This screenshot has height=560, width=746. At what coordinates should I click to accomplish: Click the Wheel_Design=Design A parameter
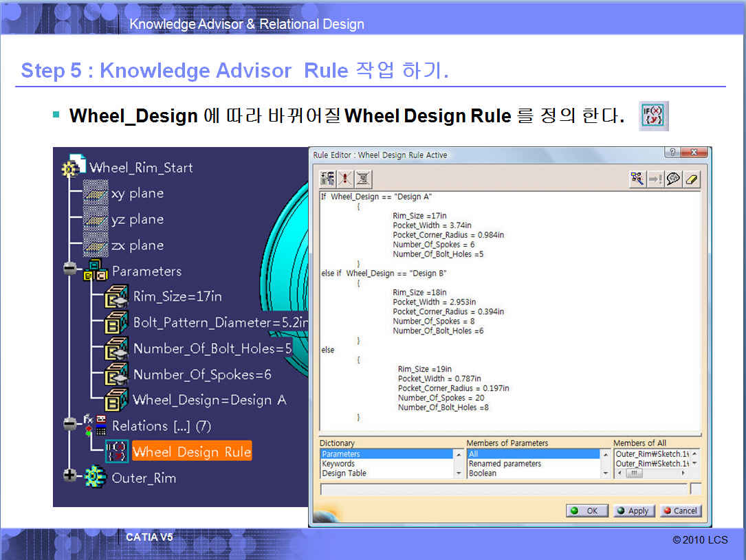coord(209,400)
